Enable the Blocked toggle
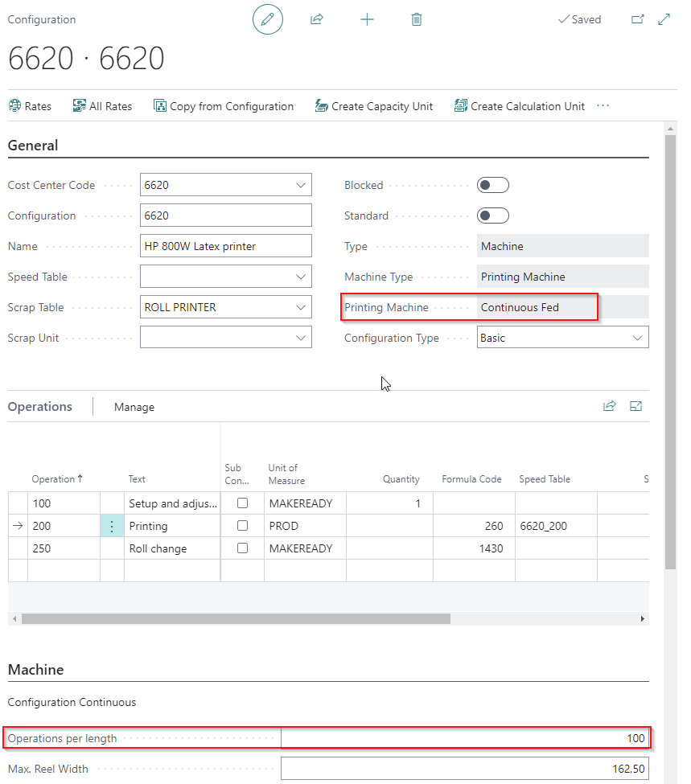 pos(492,184)
